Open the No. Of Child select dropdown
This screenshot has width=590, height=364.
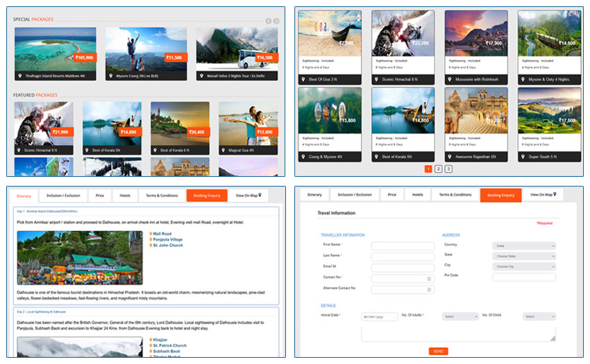pos(539,317)
